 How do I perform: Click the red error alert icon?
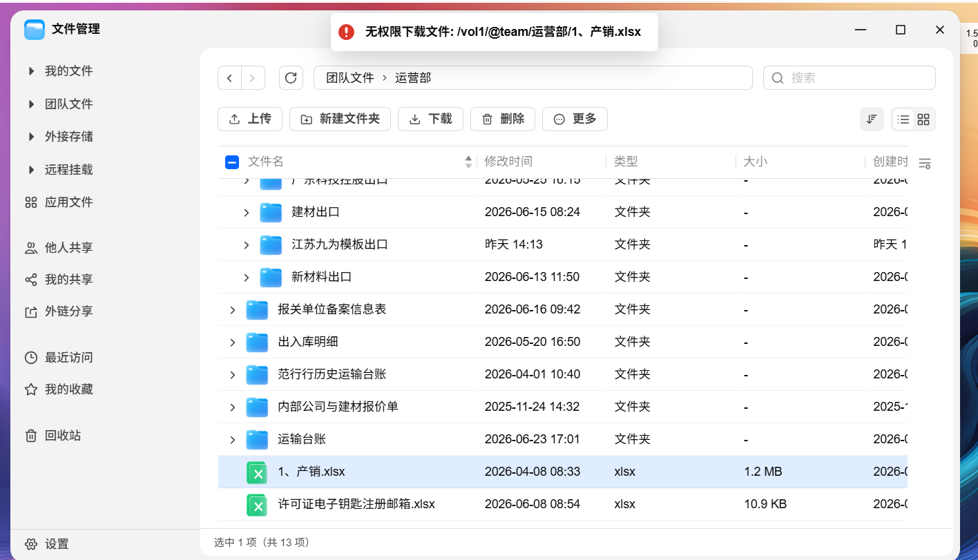346,32
